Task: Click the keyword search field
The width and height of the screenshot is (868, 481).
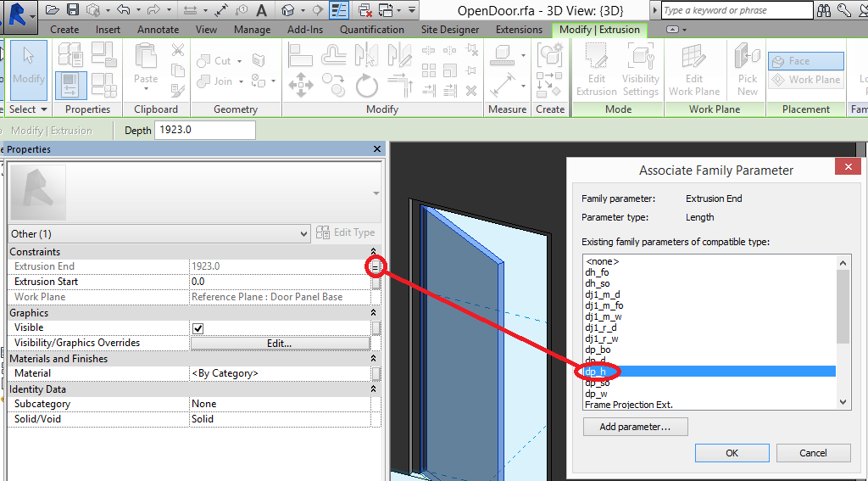Action: click(737, 10)
